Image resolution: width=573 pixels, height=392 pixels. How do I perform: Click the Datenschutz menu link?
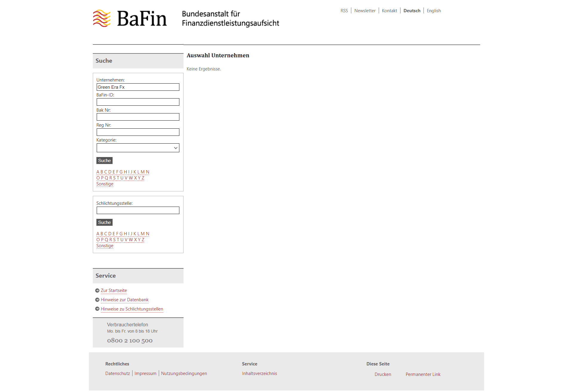tap(118, 373)
